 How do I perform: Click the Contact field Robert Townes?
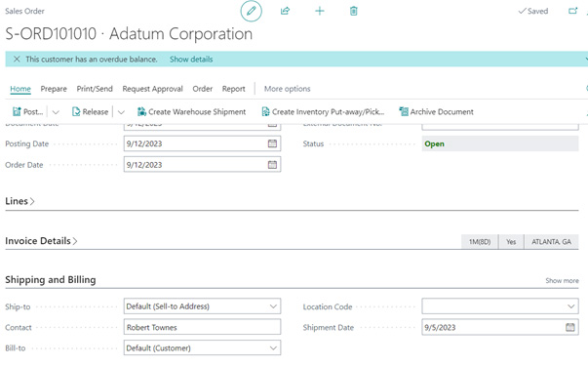point(202,327)
